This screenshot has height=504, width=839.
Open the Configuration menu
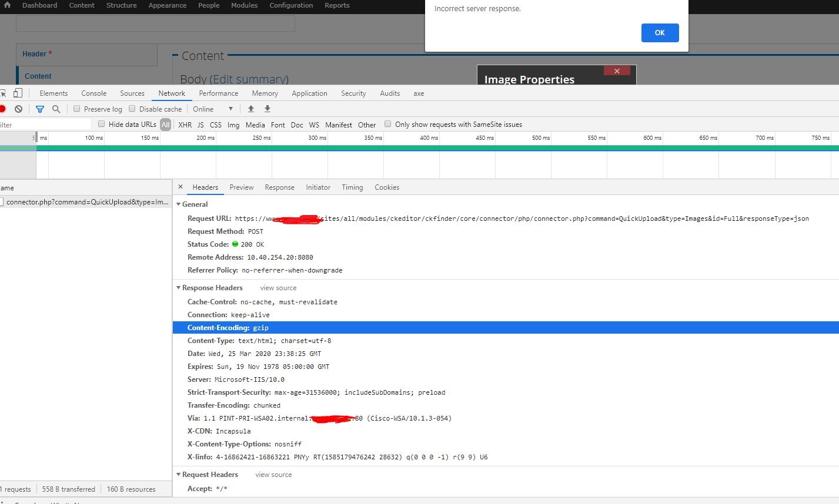291,5
